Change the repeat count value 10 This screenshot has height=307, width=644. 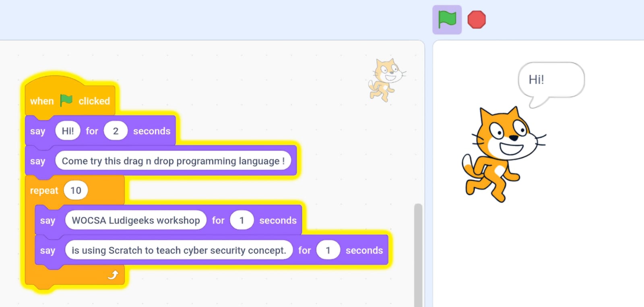pos(76,191)
